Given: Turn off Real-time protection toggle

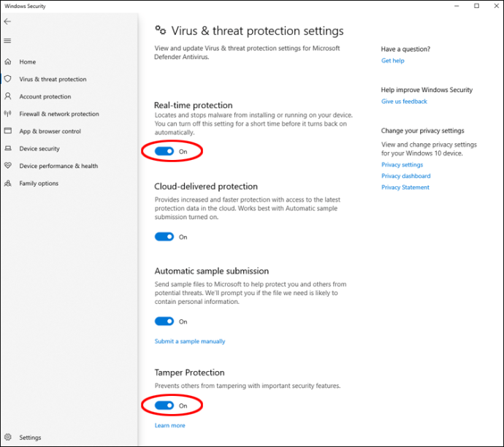Looking at the screenshot, I should [x=164, y=151].
